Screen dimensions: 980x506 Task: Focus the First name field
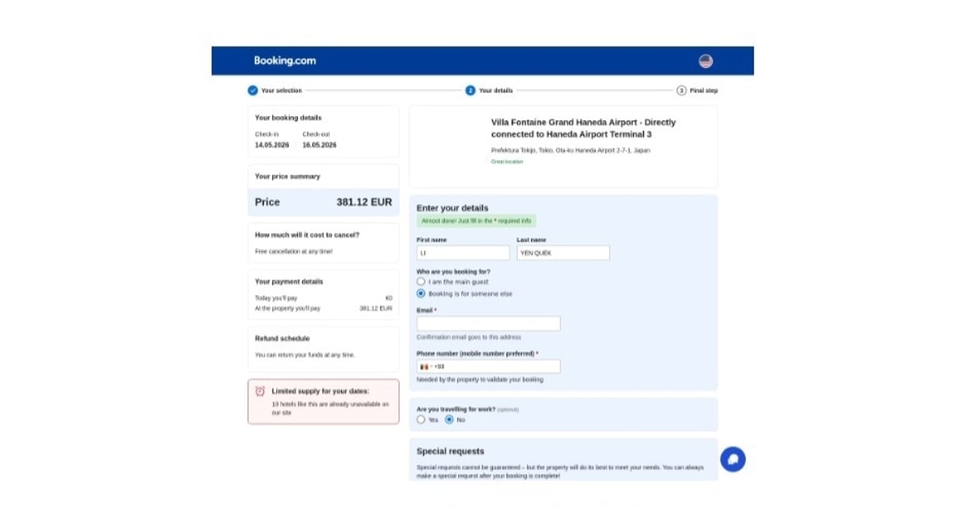463,253
